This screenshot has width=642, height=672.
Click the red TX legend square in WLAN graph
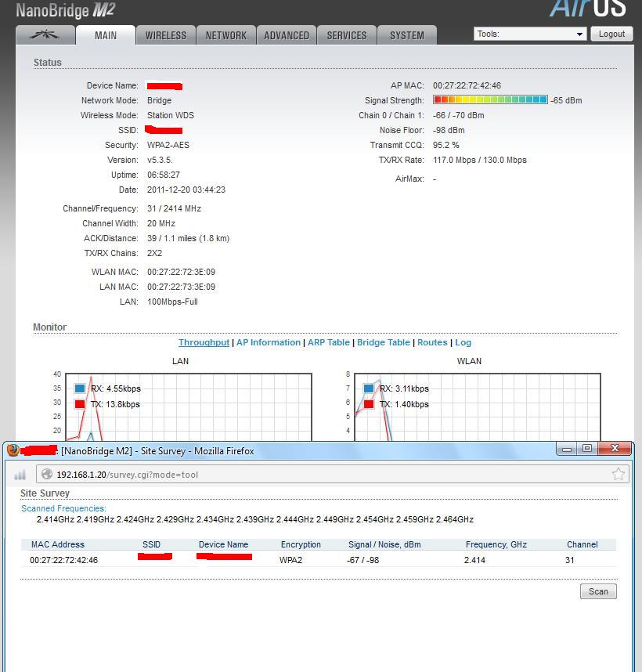point(368,403)
